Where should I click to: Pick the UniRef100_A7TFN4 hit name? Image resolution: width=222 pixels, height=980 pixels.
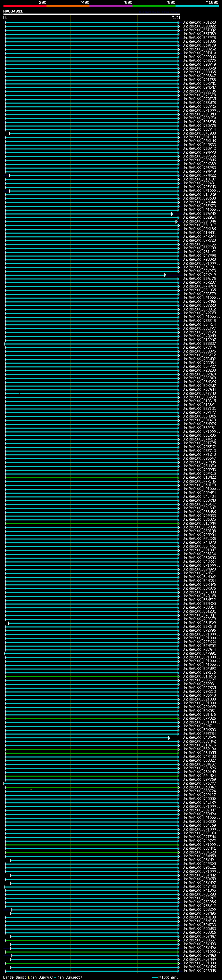pos(199,837)
